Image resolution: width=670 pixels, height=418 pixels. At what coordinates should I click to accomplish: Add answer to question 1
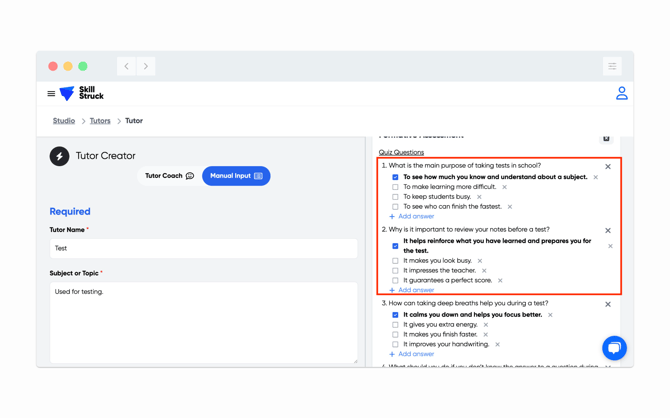pos(412,216)
